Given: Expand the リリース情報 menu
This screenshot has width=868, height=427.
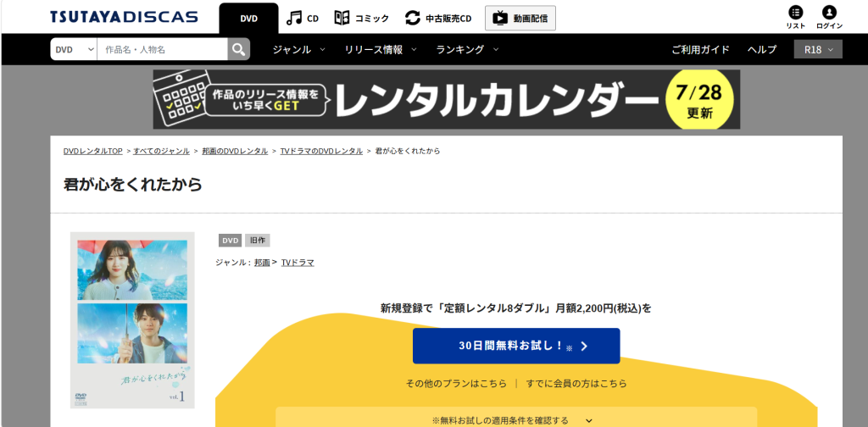Looking at the screenshot, I should (x=381, y=49).
